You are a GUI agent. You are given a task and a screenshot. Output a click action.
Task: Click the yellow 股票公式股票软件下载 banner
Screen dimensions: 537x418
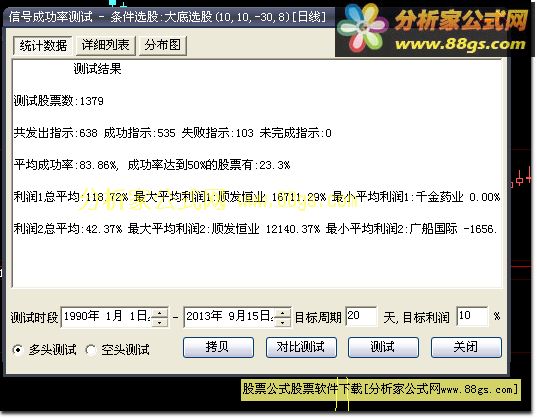pyautogui.click(x=380, y=390)
